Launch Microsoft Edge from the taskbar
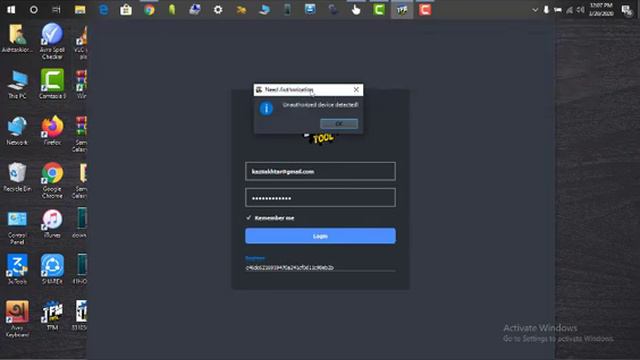 click(x=104, y=9)
